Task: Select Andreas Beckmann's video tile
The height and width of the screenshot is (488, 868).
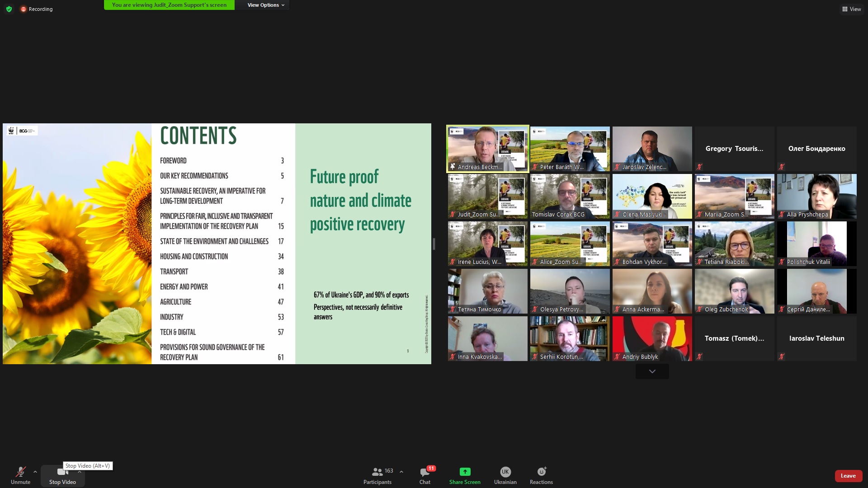Action: (x=487, y=149)
